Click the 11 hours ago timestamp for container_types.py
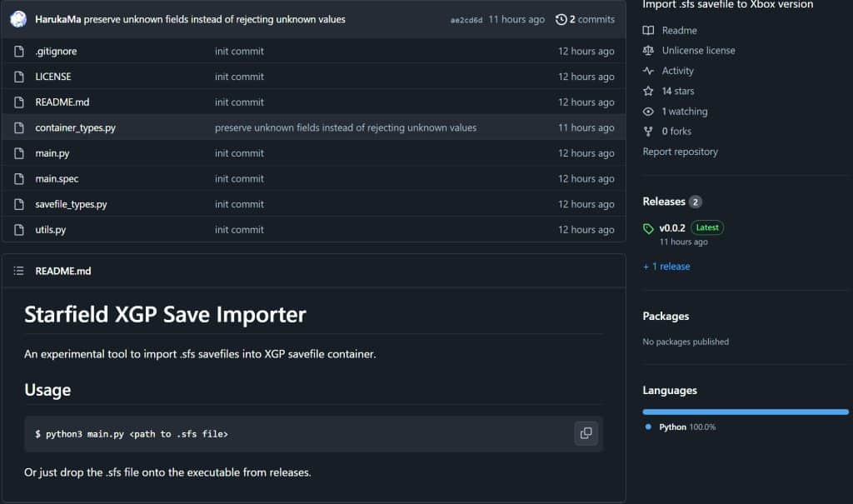The image size is (853, 504). [x=586, y=128]
